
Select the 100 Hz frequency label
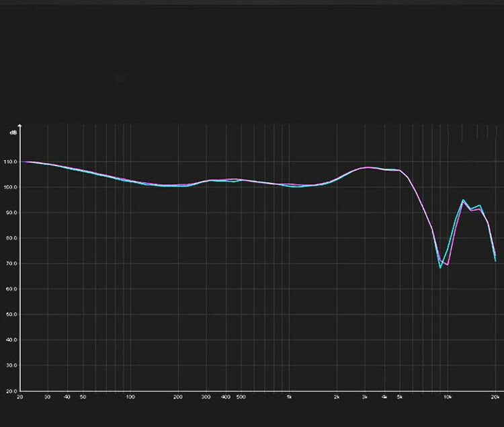130,397
